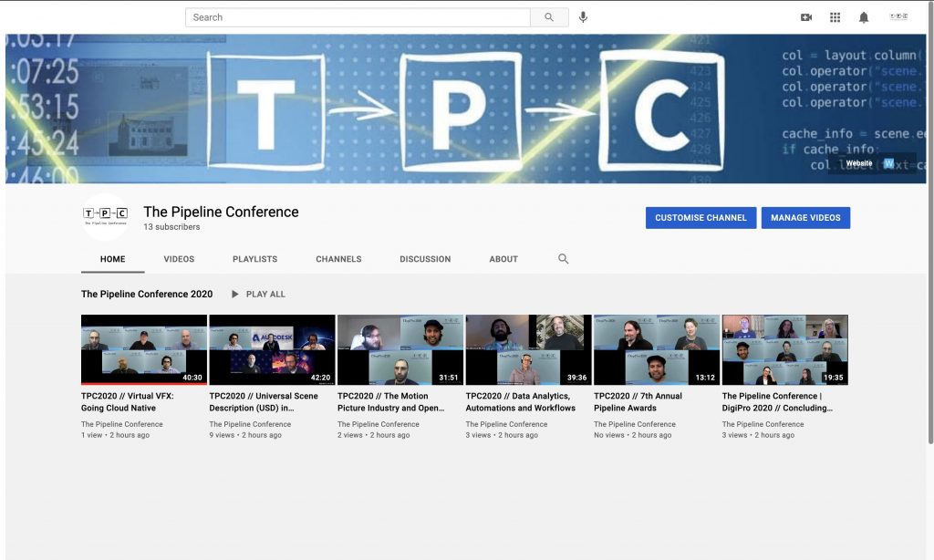The height and width of the screenshot is (560, 934).
Task: Go to the DISCUSSION tab
Action: 424,259
